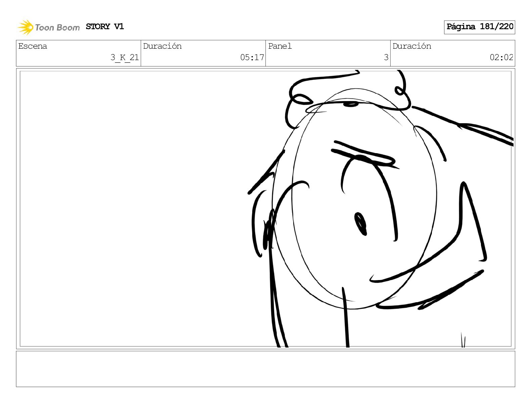Click the scene duration value 05:17
The height and width of the screenshot is (411, 532).
(252, 57)
